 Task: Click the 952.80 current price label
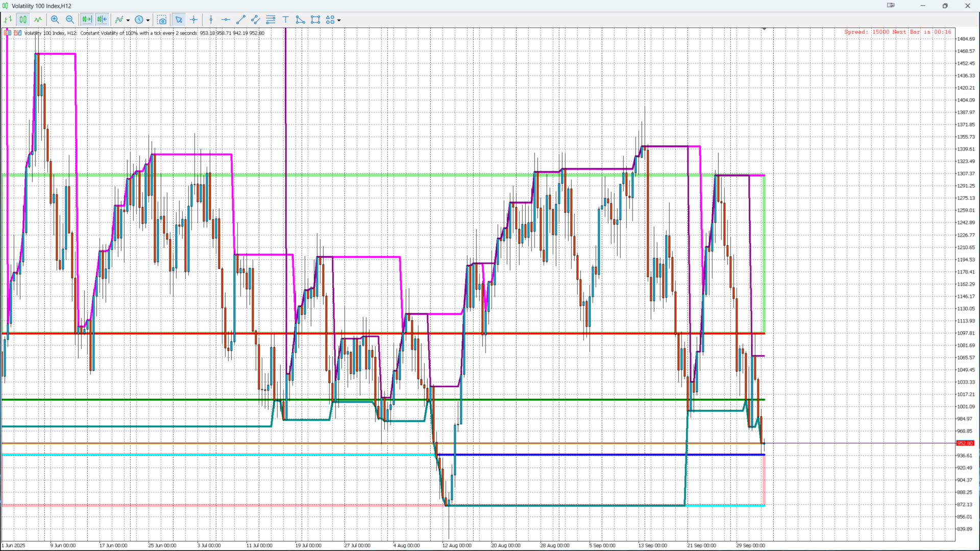click(x=965, y=443)
